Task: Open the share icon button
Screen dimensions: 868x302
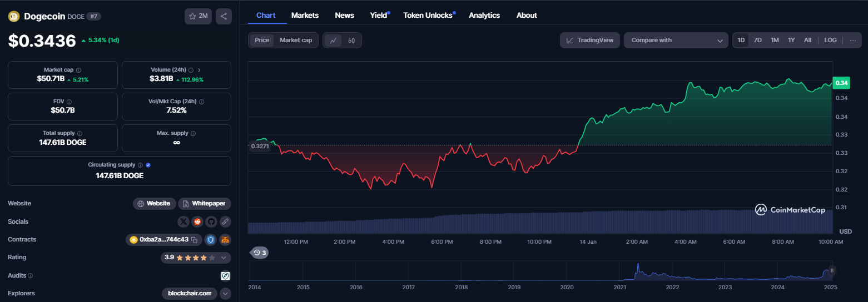Action: pos(224,16)
